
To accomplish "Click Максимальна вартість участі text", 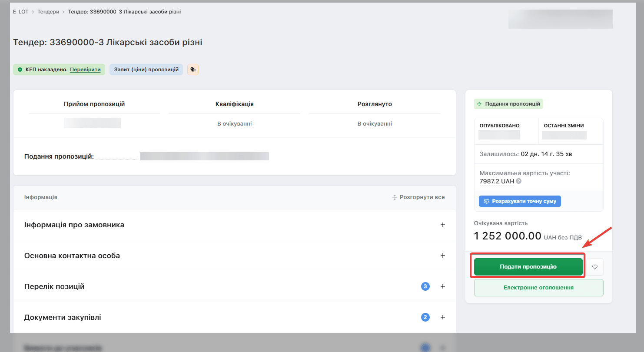I will (x=524, y=173).
